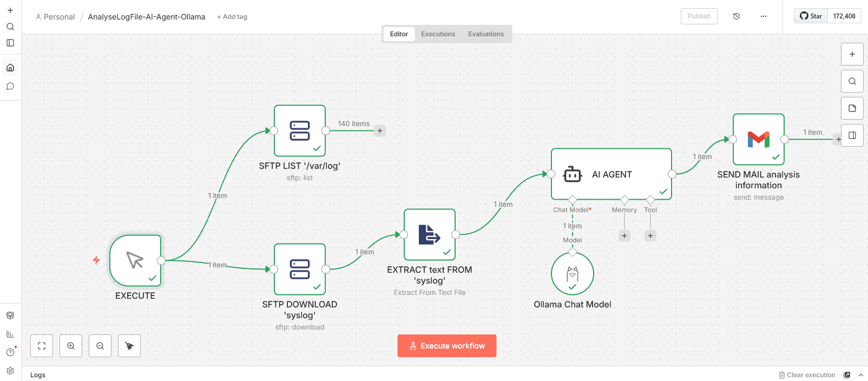Image resolution: width=868 pixels, height=381 pixels.
Task: Click the Clear execution link
Action: pyautogui.click(x=807, y=375)
